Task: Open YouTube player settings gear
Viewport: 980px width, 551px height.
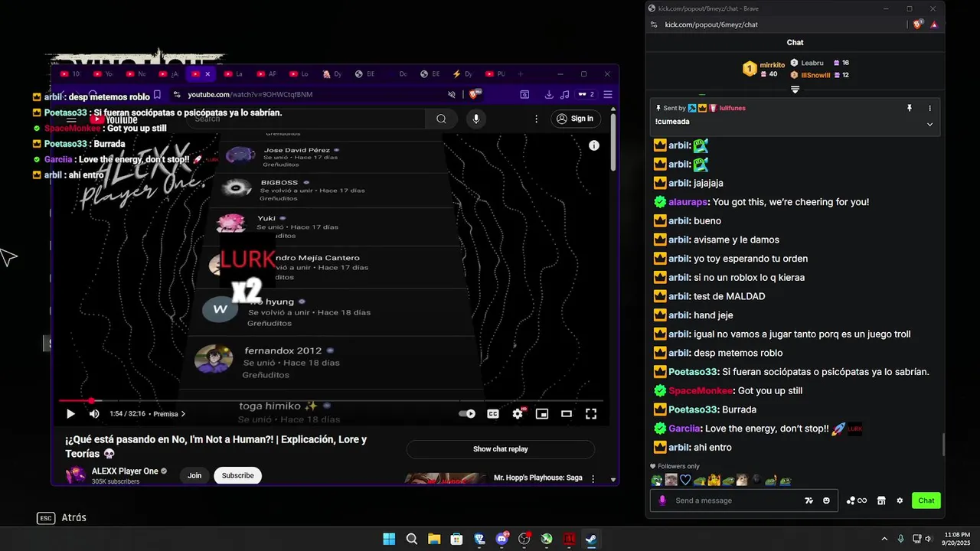Action: [518, 414]
